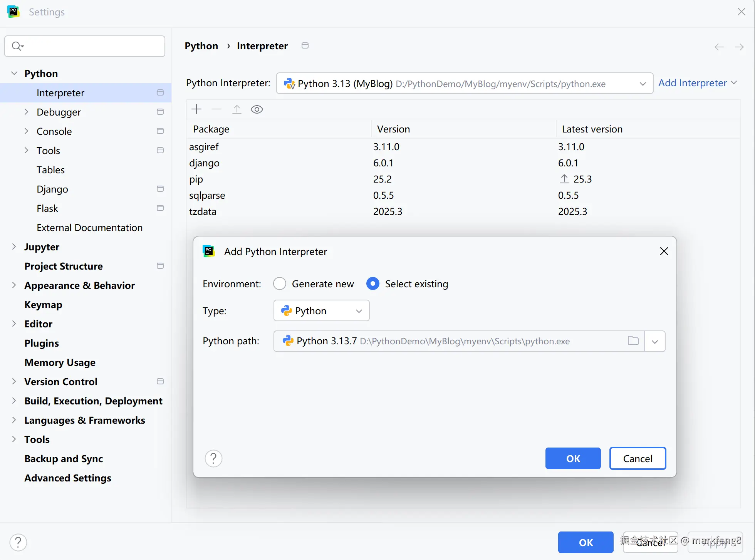Open Django settings in sidebar

click(x=52, y=189)
